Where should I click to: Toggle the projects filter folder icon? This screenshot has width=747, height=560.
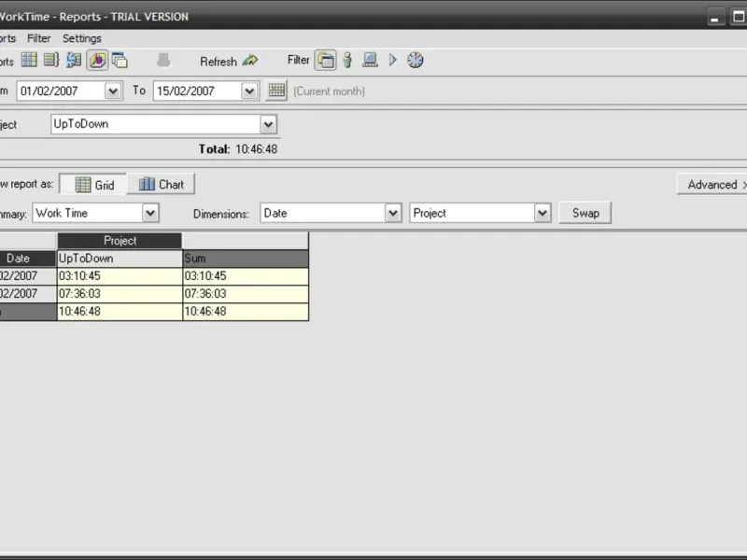coord(325,61)
